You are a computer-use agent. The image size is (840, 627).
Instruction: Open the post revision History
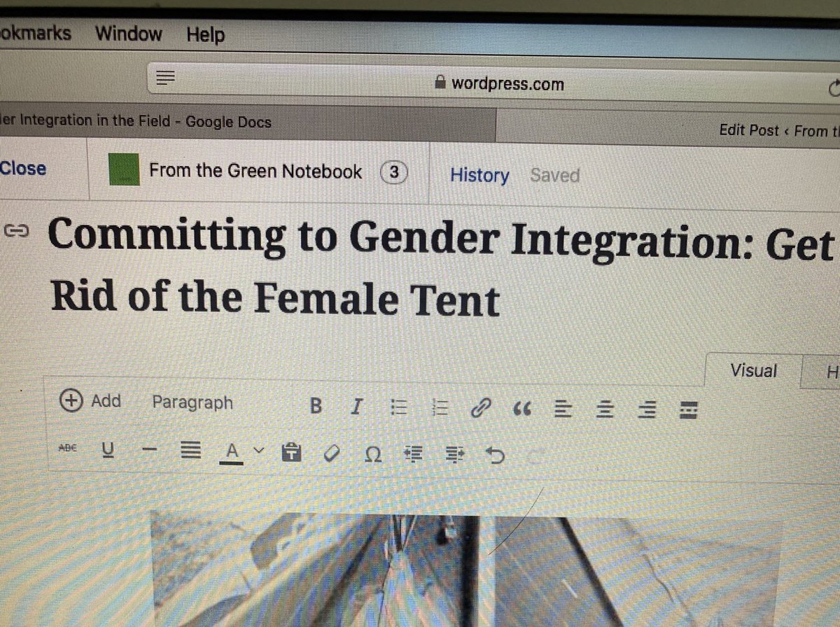click(x=479, y=175)
